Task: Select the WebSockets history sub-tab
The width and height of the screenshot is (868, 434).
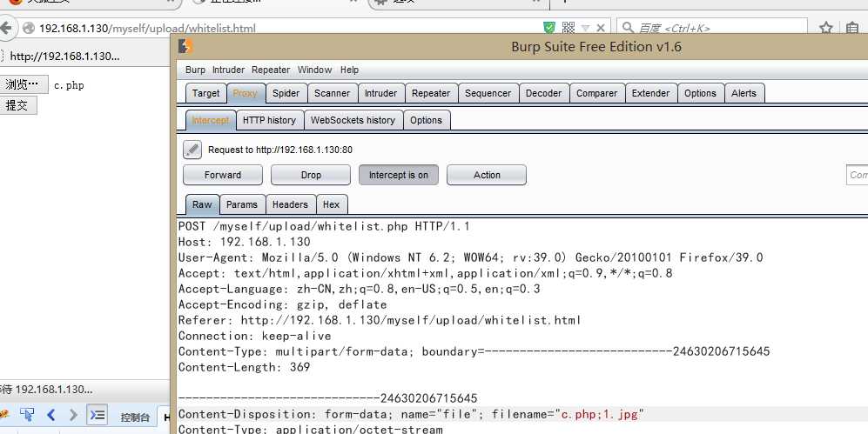Action: [x=353, y=120]
